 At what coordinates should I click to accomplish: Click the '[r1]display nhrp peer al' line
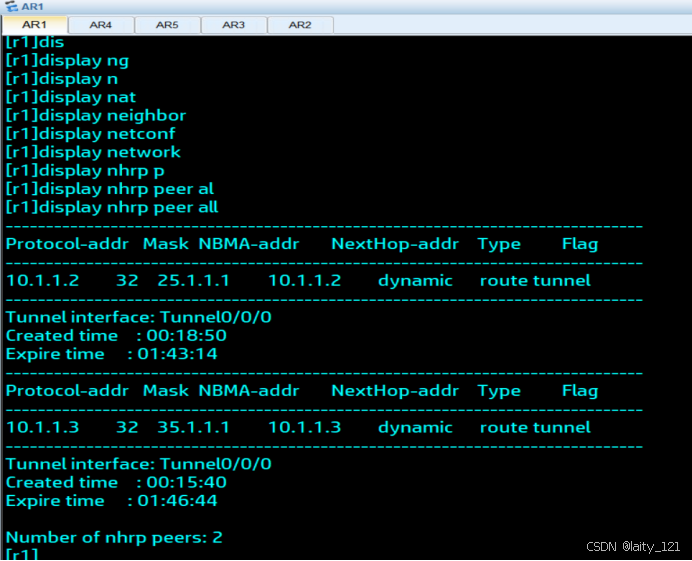pos(110,189)
